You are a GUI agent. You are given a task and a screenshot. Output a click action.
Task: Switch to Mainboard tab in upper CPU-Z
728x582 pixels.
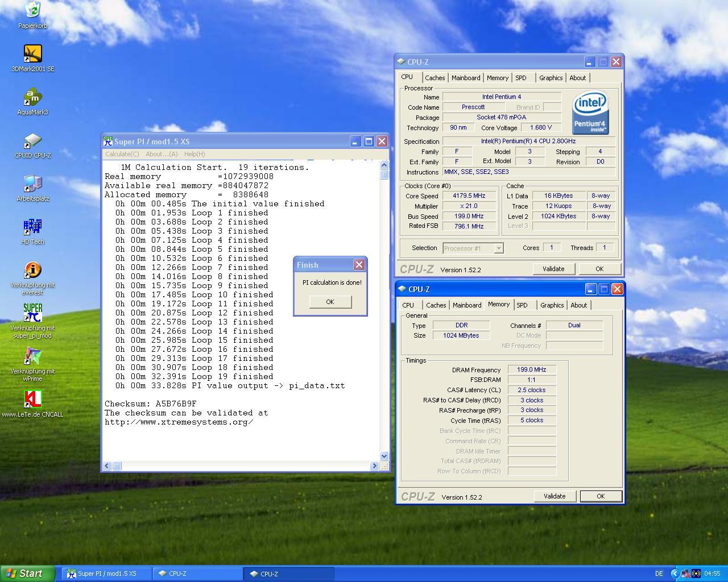point(466,78)
